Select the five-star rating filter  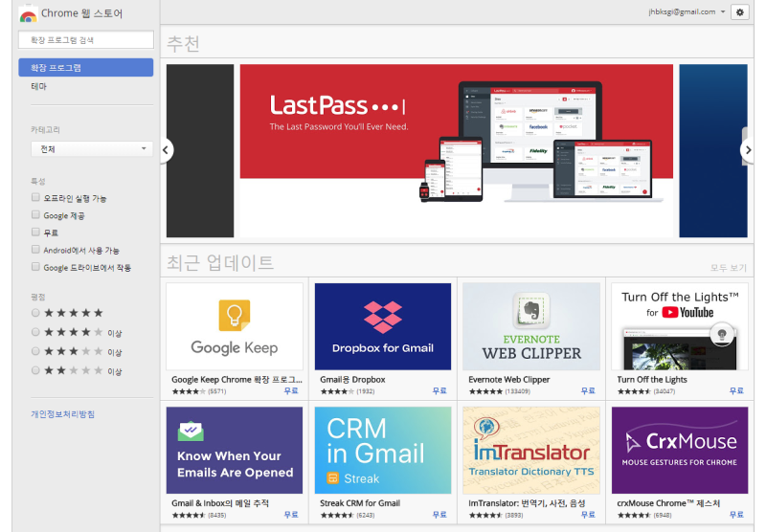(x=35, y=312)
